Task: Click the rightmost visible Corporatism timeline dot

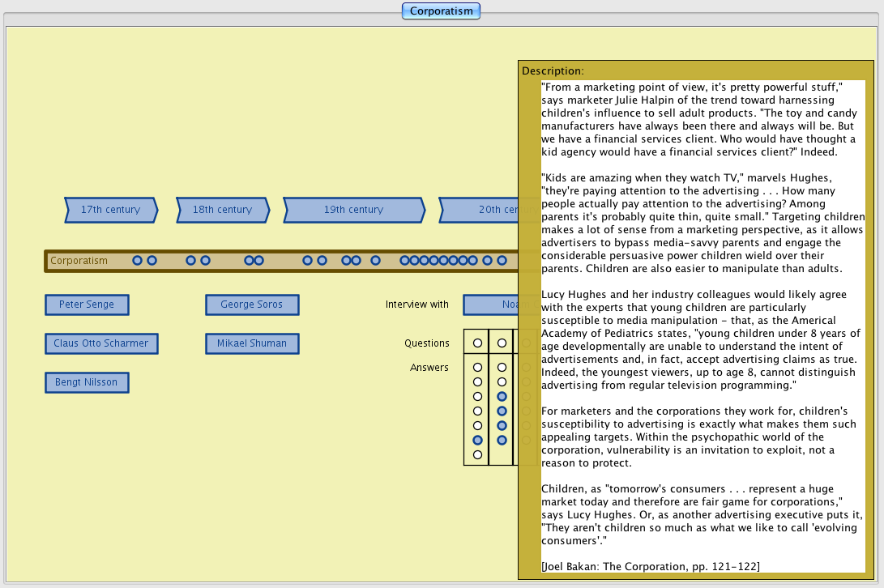Action: pyautogui.click(x=502, y=261)
